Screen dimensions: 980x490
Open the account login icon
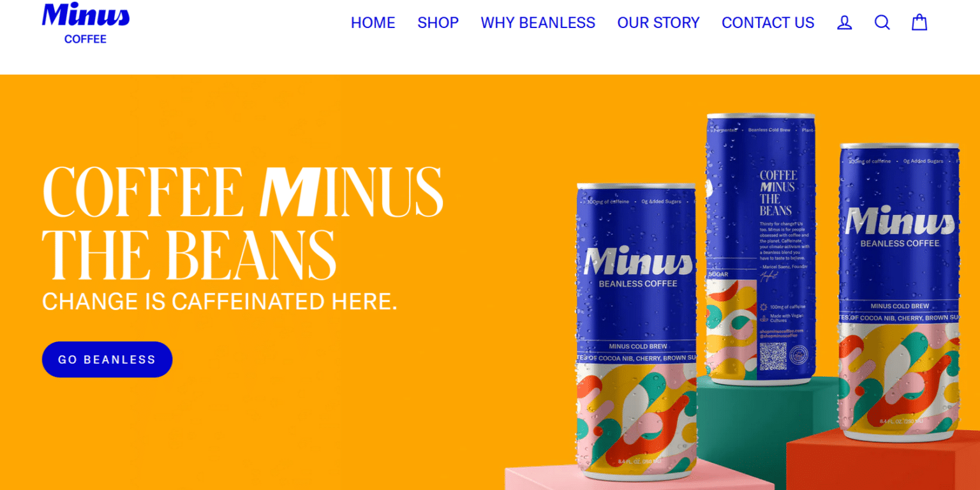(x=844, y=23)
